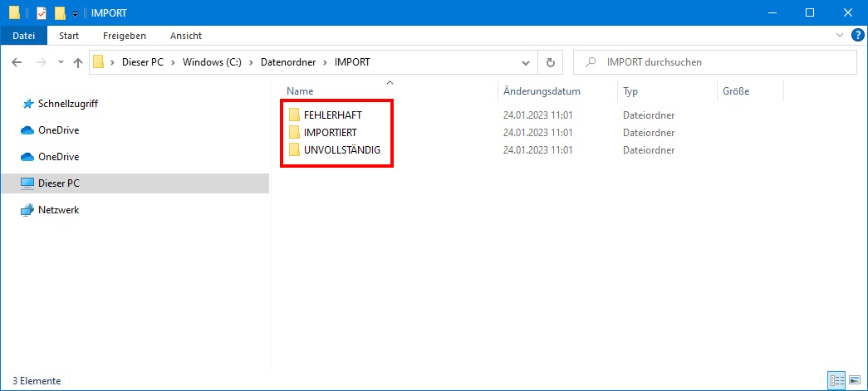Viewport: 868px width, 391px height.
Task: Open the Quick Access Toolbar customize dropdown arrow
Action: click(75, 13)
